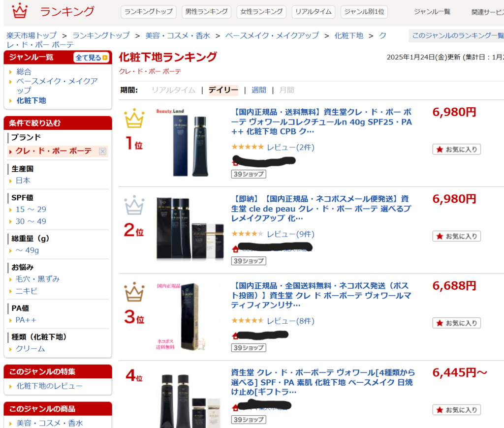Open 2位 product thumbnail image
The width and height of the screenshot is (504, 428).
[189, 228]
